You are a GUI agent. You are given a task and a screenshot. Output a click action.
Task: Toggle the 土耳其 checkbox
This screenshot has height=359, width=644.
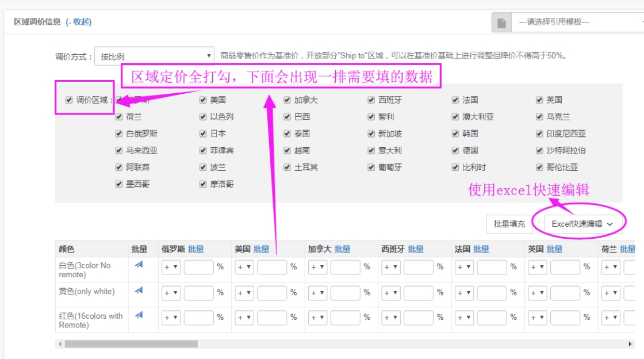[x=287, y=167]
